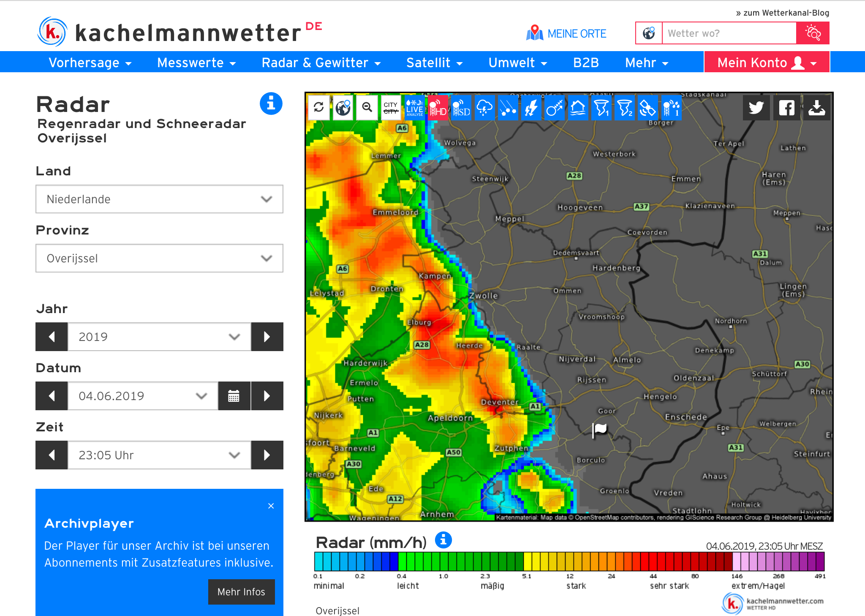
Task: Select the hail layer icon
Action: click(508, 108)
